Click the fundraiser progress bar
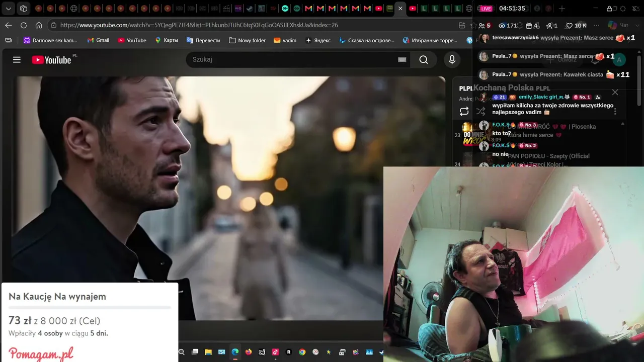The height and width of the screenshot is (362, 644). (90, 307)
